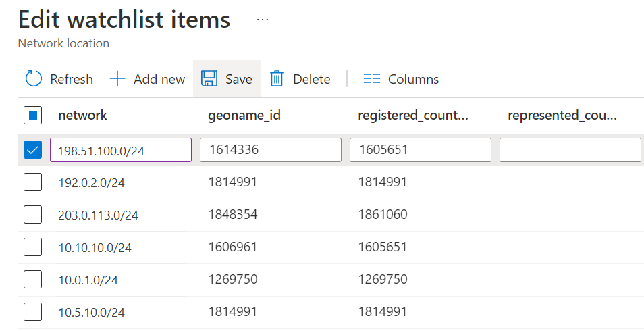This screenshot has height=331, width=644.
Task: Click the registered_count column header
Action: coord(413,116)
